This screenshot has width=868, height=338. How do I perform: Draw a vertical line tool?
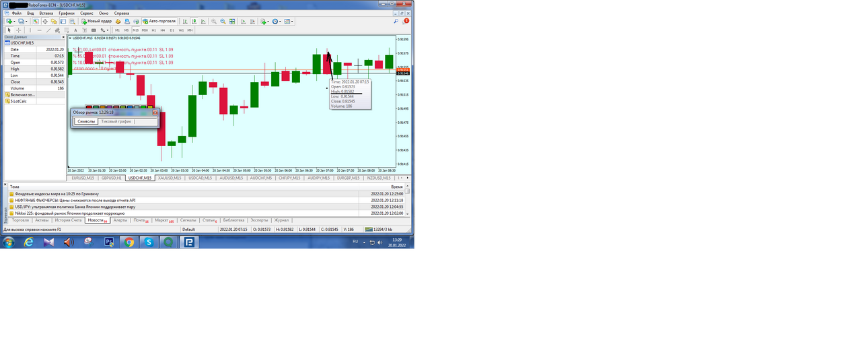[30, 30]
